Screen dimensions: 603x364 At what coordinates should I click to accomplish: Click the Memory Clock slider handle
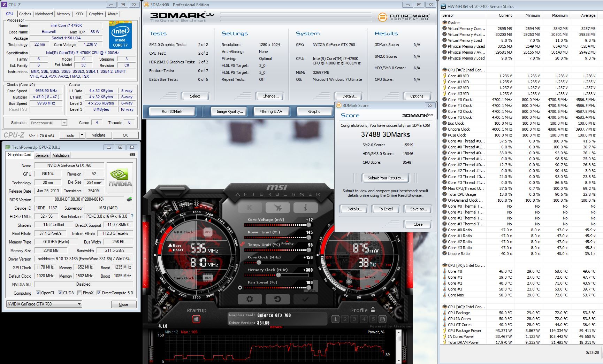tap(278, 275)
